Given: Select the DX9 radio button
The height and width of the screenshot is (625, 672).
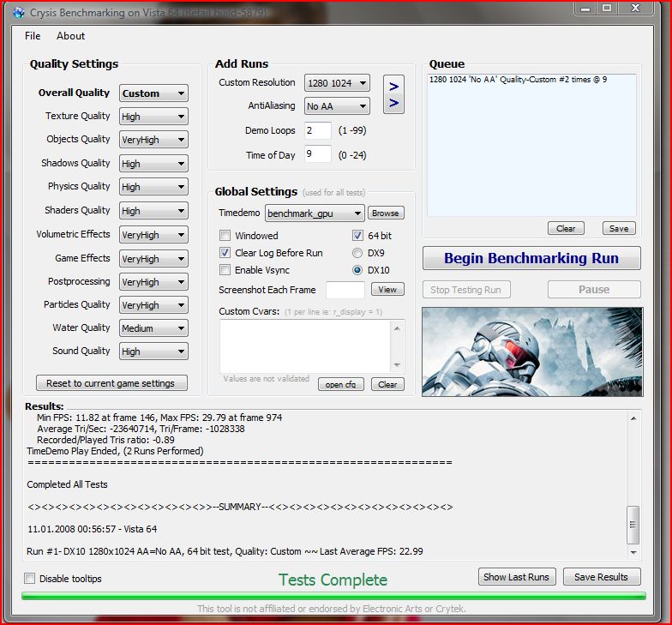Looking at the screenshot, I should click(x=357, y=253).
